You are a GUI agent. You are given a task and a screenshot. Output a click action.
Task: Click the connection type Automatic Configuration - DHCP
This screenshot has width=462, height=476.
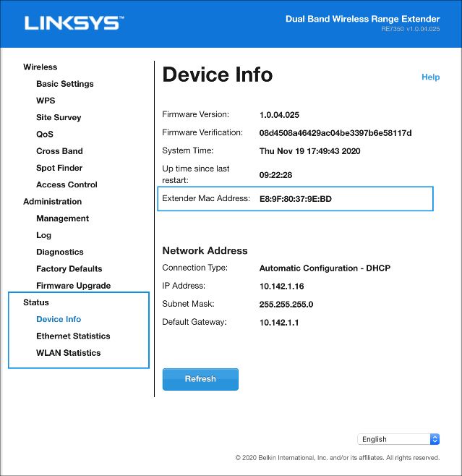(325, 268)
